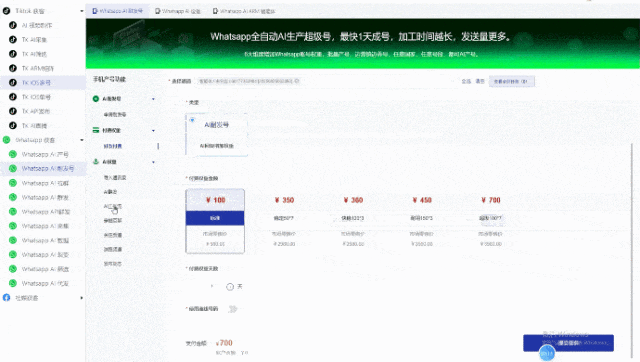Click second text link beside the selection field
This screenshot has height=362, width=640.
tap(480, 81)
